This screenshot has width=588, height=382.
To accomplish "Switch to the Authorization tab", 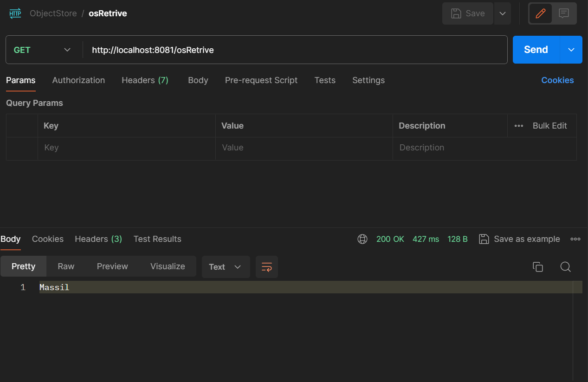I will tap(78, 80).
